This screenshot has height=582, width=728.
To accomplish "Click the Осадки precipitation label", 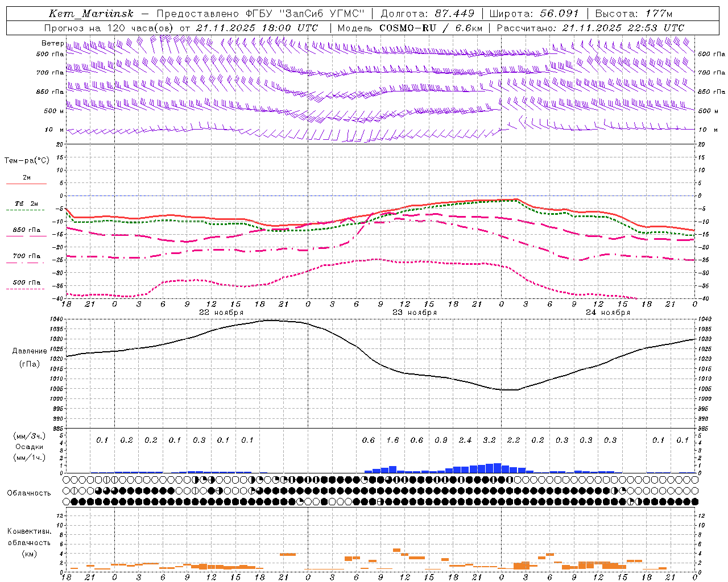I will point(29,447).
